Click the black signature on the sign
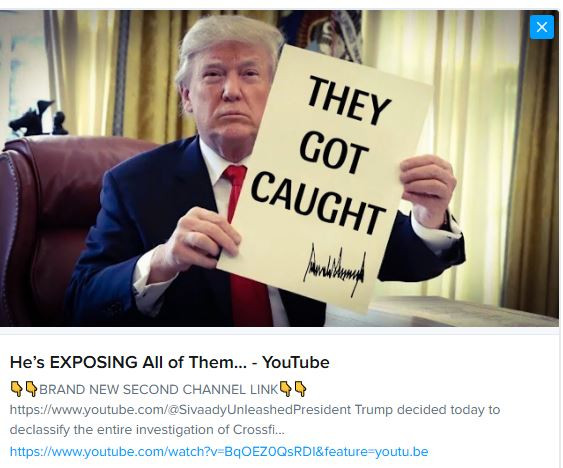 (335, 268)
